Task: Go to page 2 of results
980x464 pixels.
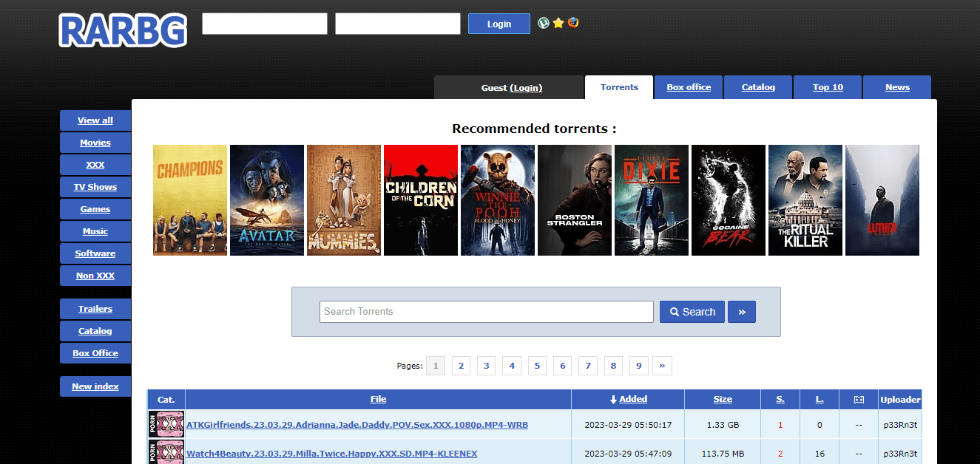Action: coord(461,366)
